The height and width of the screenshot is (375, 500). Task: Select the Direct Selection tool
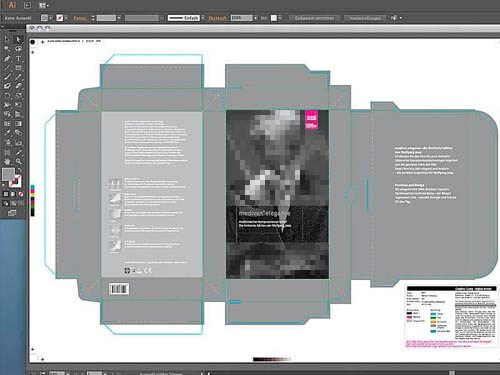coord(18,40)
